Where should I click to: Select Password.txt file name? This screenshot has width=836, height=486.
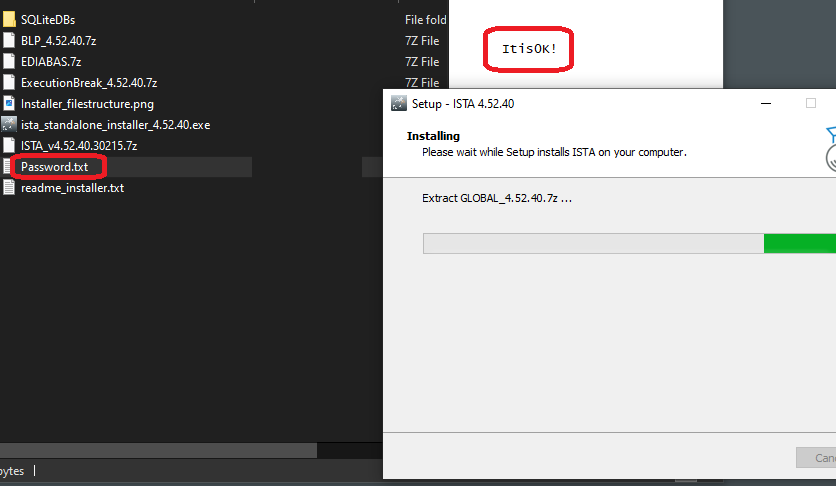coord(54,167)
